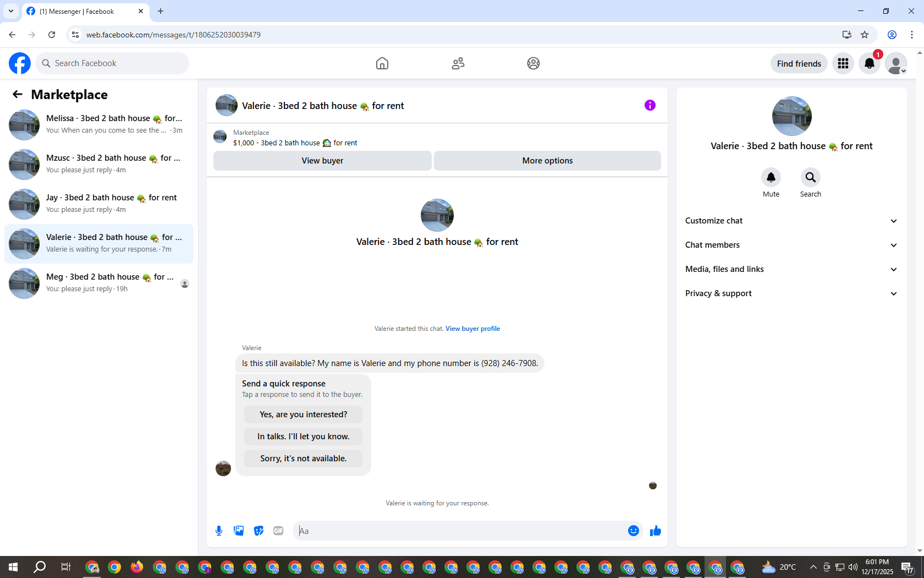The height and width of the screenshot is (578, 924).
Task: Click the View buyer button
Action: click(322, 161)
